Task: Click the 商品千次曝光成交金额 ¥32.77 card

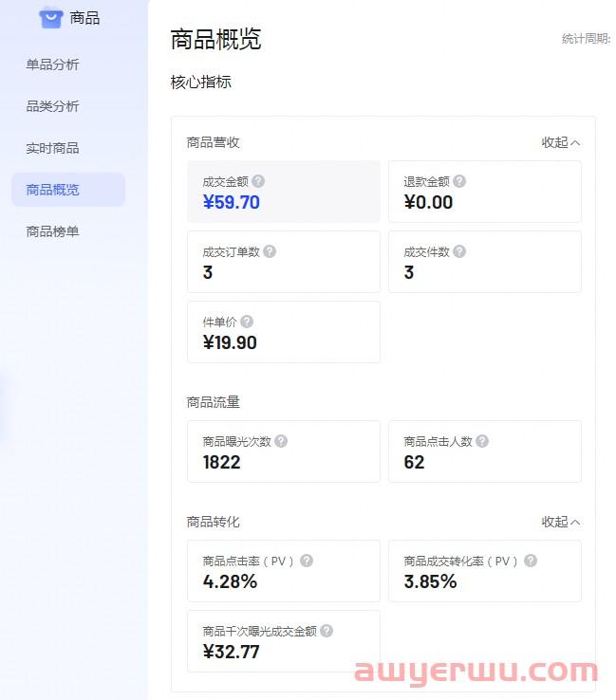Action: coord(284,641)
